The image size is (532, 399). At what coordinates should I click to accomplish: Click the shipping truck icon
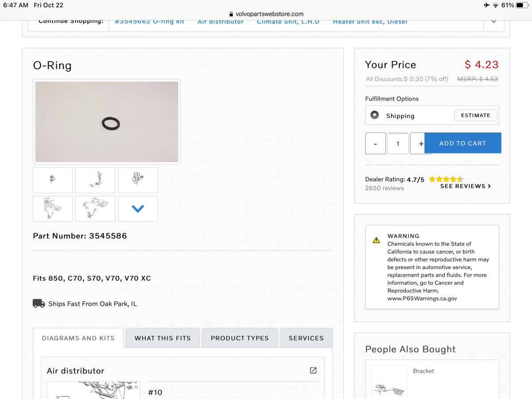[39, 304]
